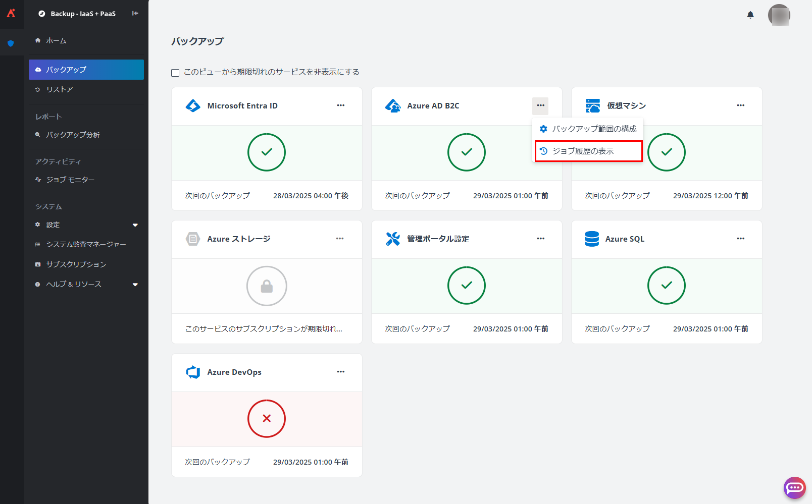Click the Azure SQL success checkmark
This screenshot has height=504, width=812.
(667, 286)
